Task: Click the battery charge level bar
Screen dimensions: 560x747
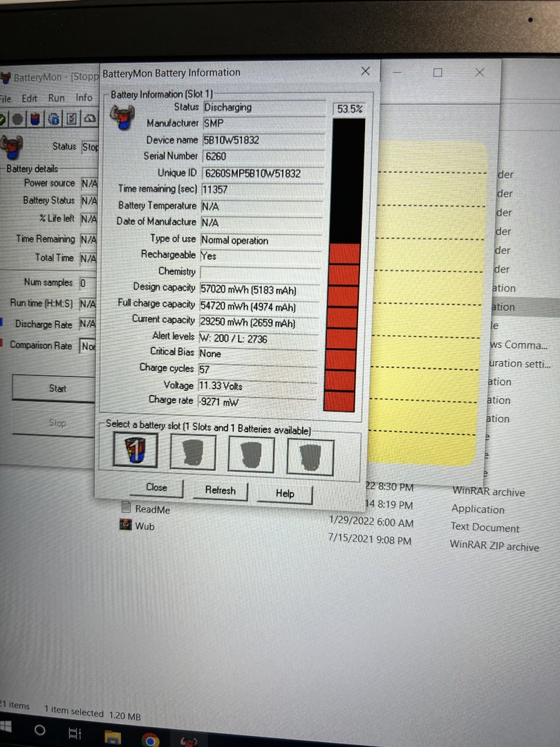Action: (345, 265)
